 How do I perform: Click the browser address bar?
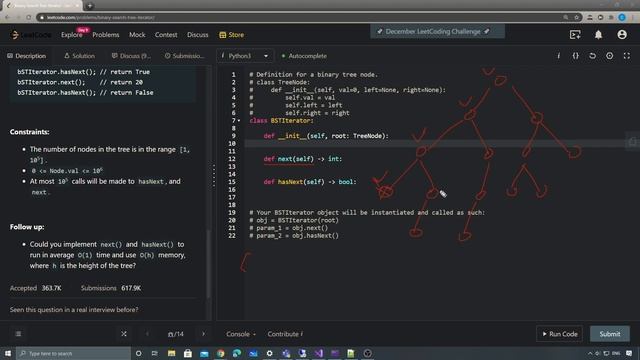coord(302,18)
